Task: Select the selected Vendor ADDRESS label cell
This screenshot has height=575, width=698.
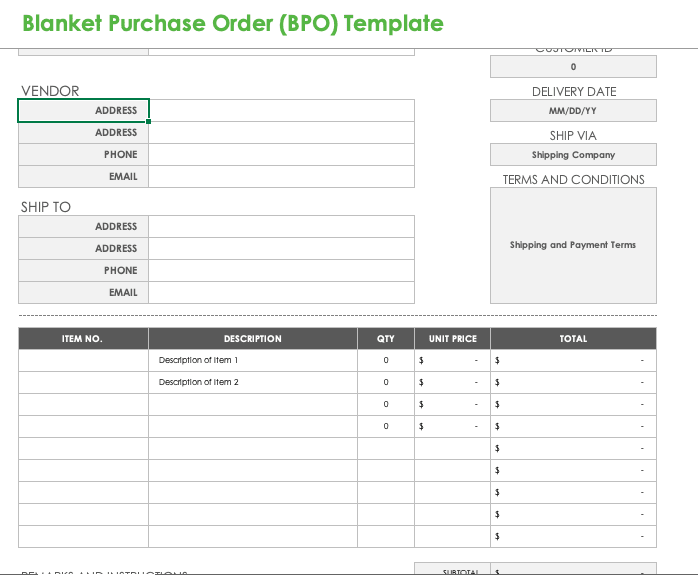Action: tap(83, 110)
